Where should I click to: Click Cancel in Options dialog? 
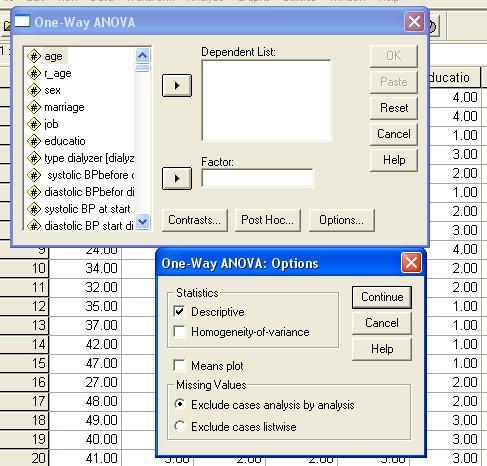382,323
